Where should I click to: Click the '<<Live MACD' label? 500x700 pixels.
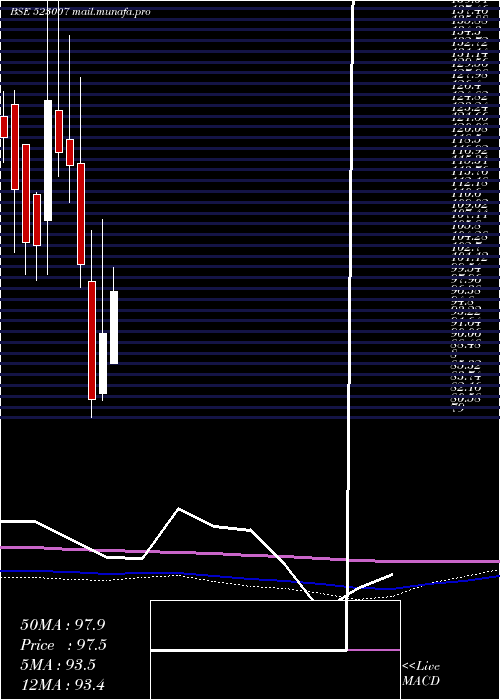point(421,674)
